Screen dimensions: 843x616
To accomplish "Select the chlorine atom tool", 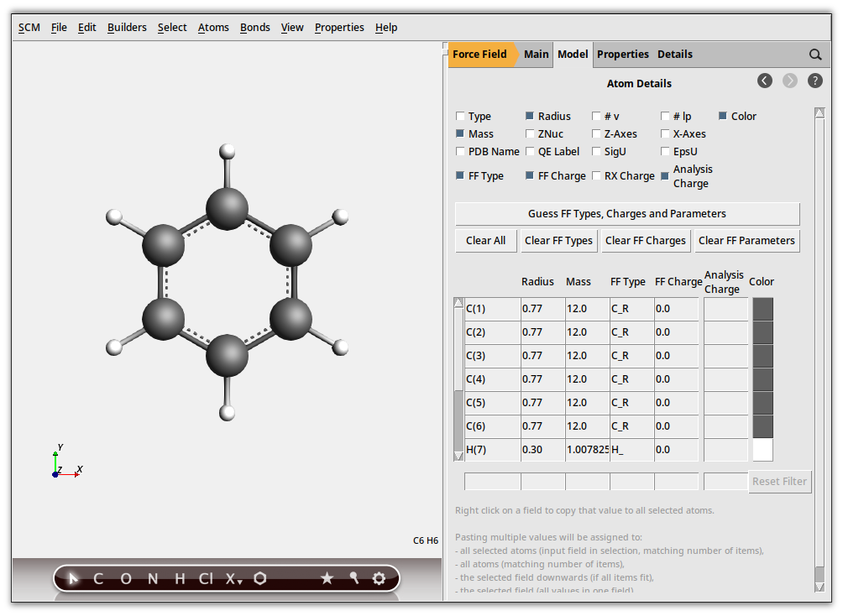I will (204, 578).
